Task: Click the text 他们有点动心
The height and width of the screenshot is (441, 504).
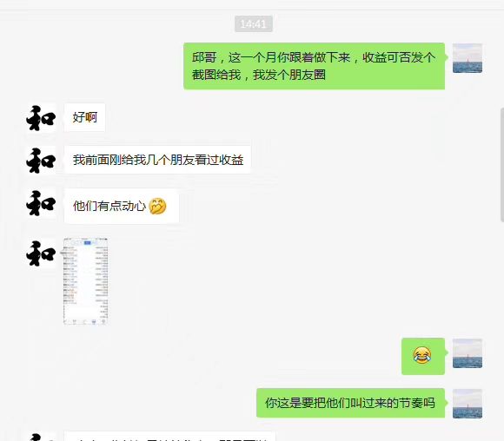Action: tap(109, 206)
